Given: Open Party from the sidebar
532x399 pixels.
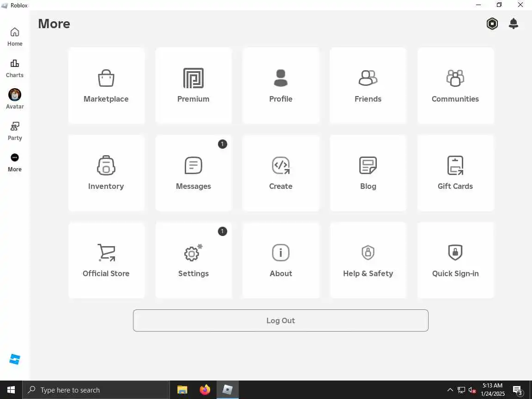Looking at the screenshot, I should coord(15,131).
